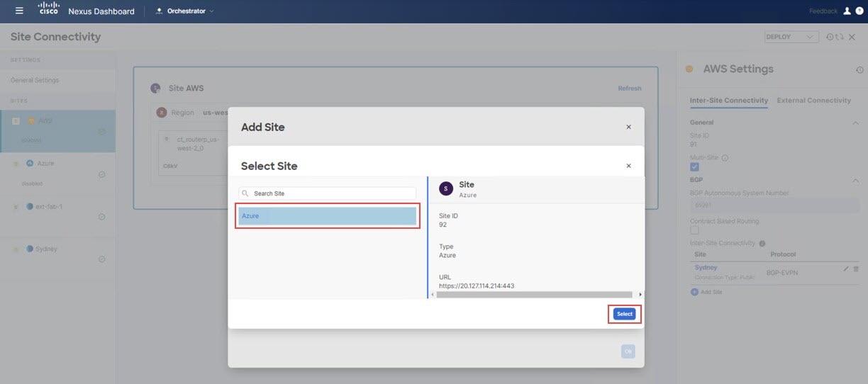Click Add Site in AWS Settings
Image resolution: width=868 pixels, height=384 pixels.
tap(711, 292)
